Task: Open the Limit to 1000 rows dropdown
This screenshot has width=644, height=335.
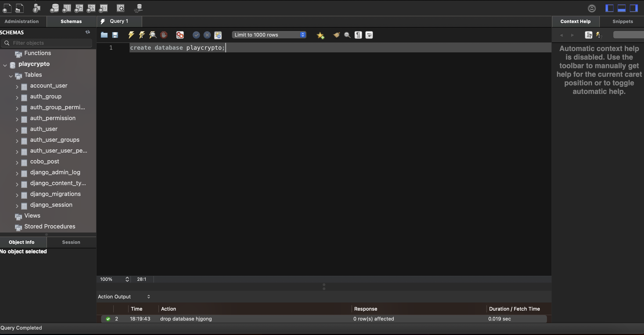Action: tap(269, 35)
